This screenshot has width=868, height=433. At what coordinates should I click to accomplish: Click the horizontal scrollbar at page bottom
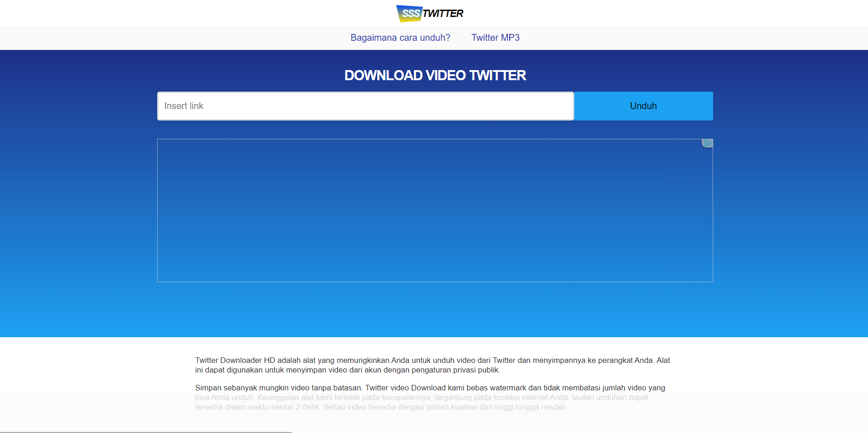[147, 431]
